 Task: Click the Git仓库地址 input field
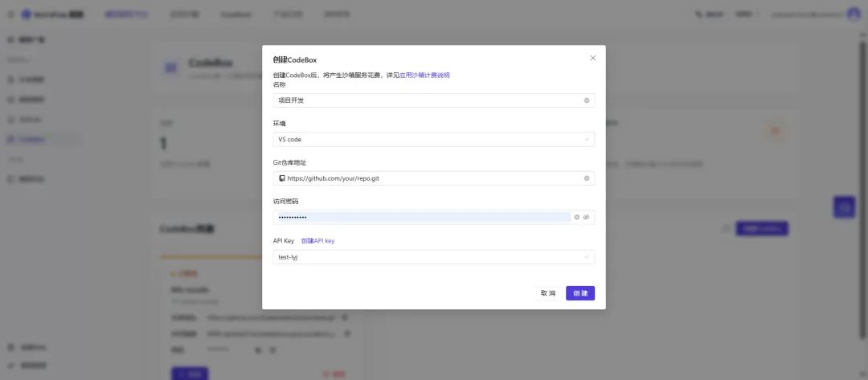433,178
